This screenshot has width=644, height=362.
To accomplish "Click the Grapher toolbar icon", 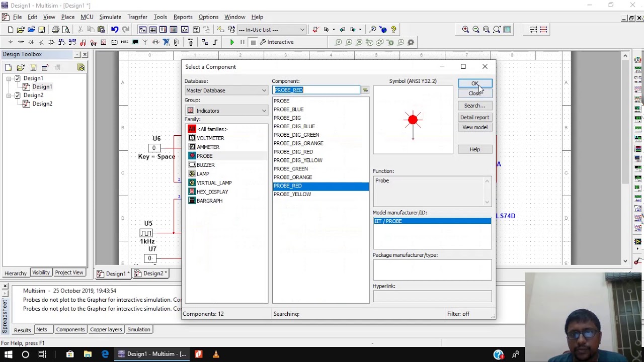I will pos(185,30).
